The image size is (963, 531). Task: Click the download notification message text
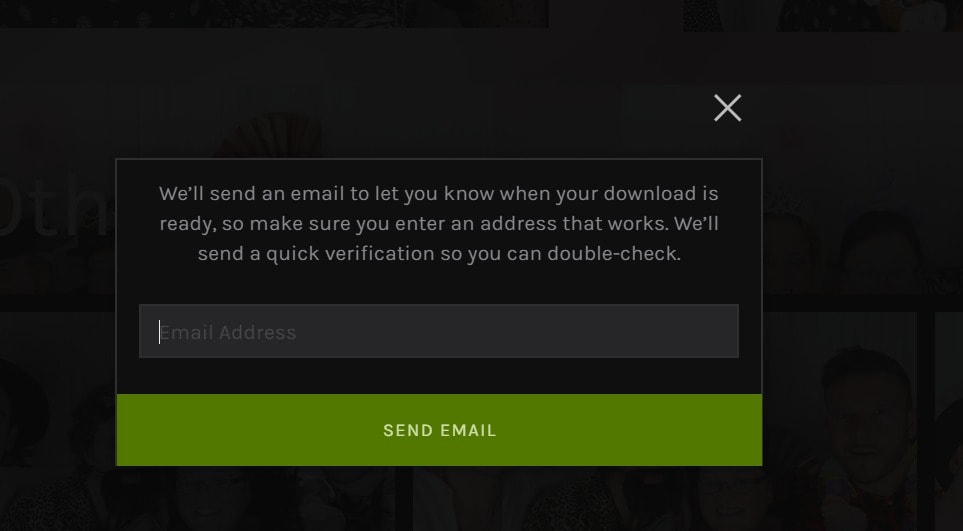click(439, 223)
